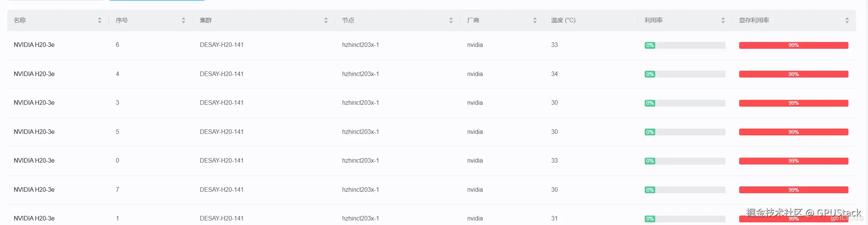Click node hzhinct203x-1 in index 5 row
The width and height of the screenshot is (868, 225).
[361, 132]
